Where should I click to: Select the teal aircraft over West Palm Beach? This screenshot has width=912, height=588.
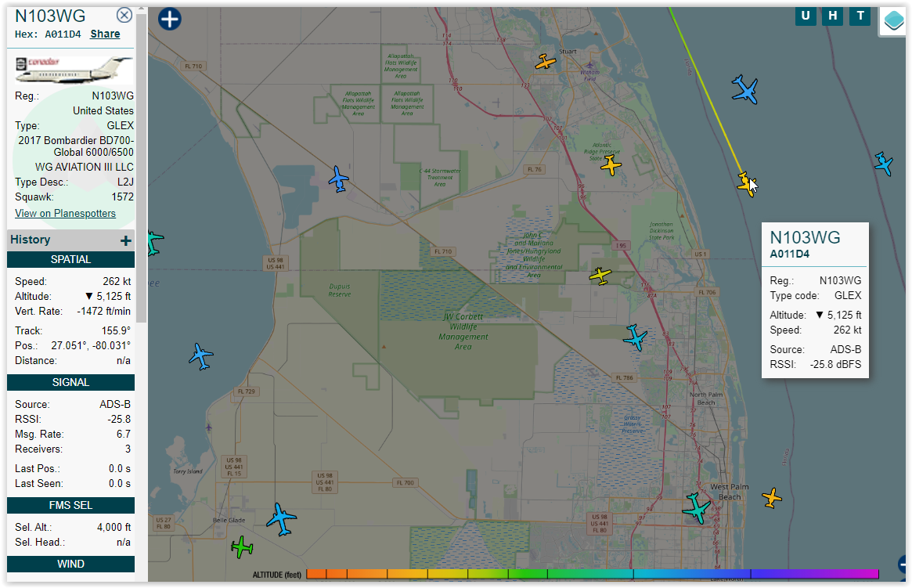click(x=696, y=507)
